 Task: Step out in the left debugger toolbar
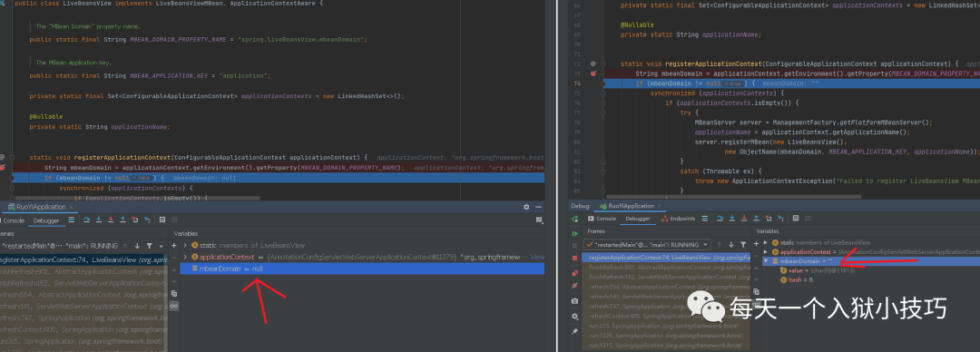pos(122,220)
